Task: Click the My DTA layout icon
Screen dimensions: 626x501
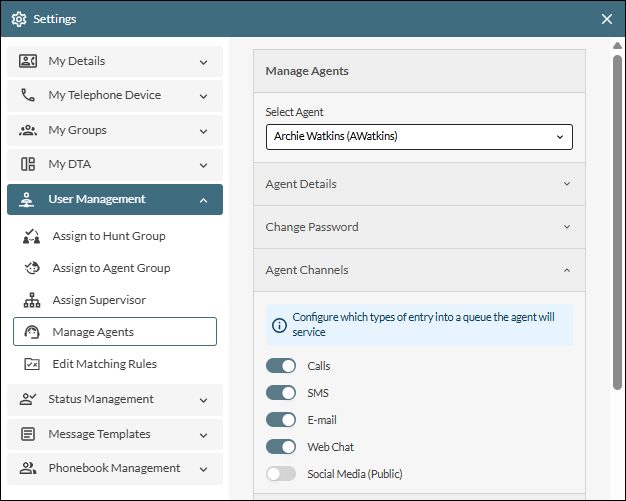Action: 28,164
